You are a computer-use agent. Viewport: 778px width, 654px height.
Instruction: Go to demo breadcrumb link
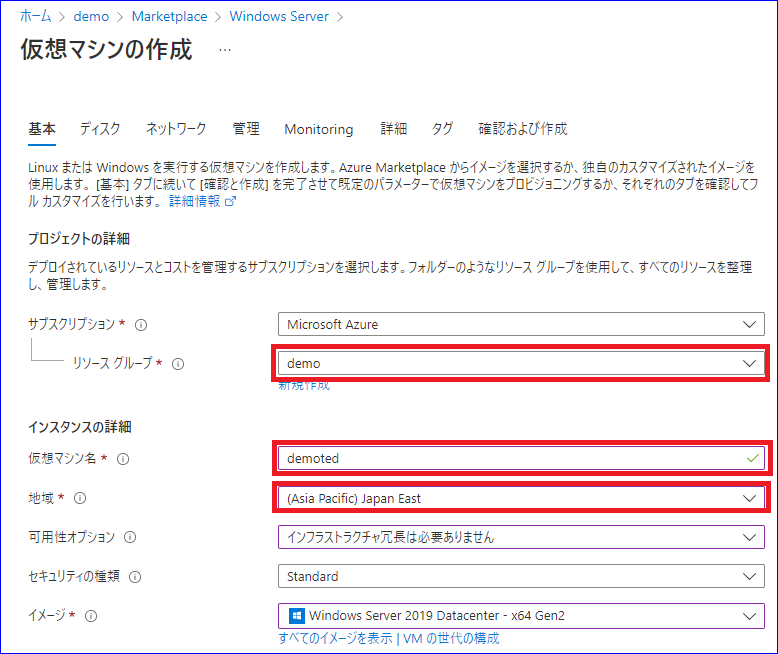tap(91, 16)
